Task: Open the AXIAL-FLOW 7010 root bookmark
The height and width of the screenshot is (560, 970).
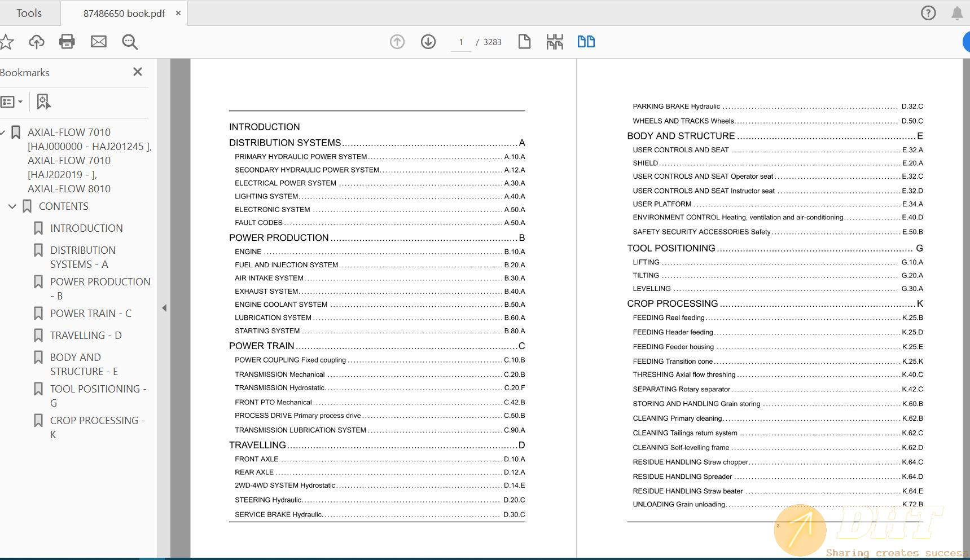Action: click(x=90, y=161)
